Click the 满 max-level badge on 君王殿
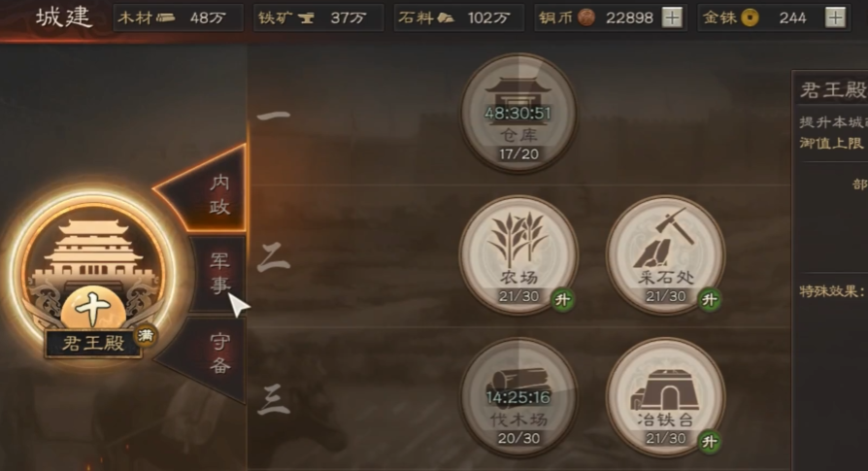Screen dimensions: 868x471 (x=146, y=335)
